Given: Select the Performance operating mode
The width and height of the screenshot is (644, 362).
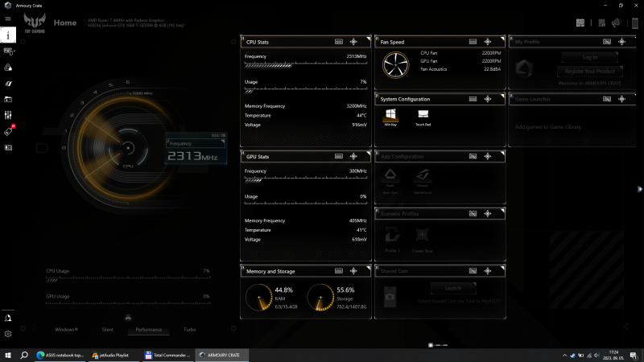Looking at the screenshot, I should pyautogui.click(x=149, y=330).
